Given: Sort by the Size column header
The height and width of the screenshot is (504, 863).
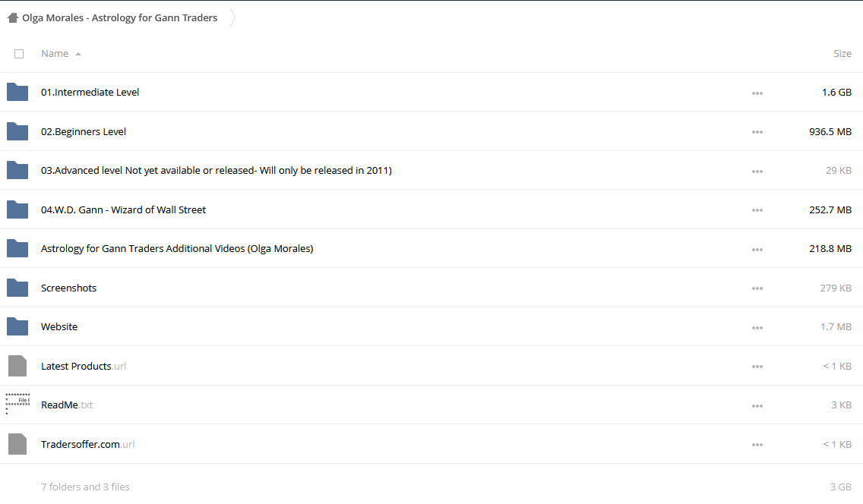Looking at the screenshot, I should [842, 53].
